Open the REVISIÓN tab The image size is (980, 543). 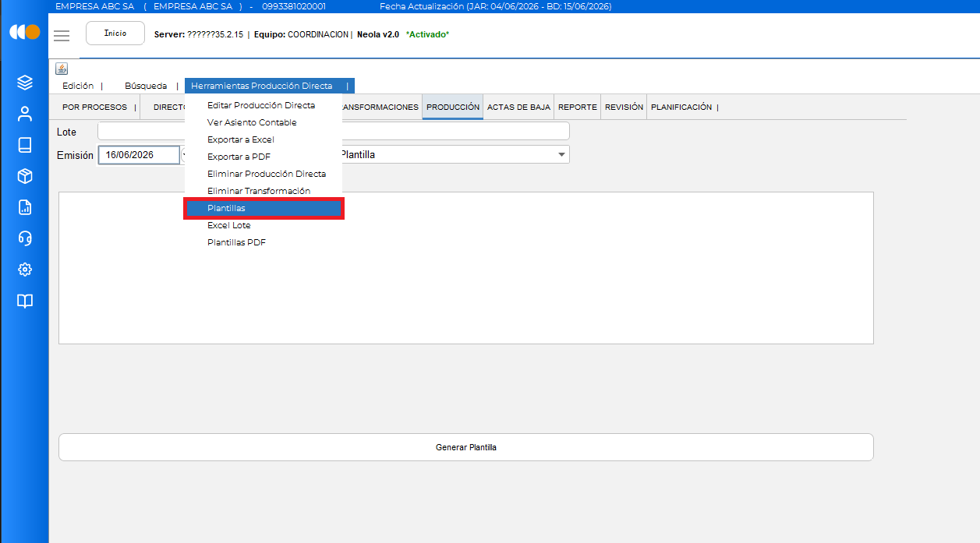pos(624,108)
